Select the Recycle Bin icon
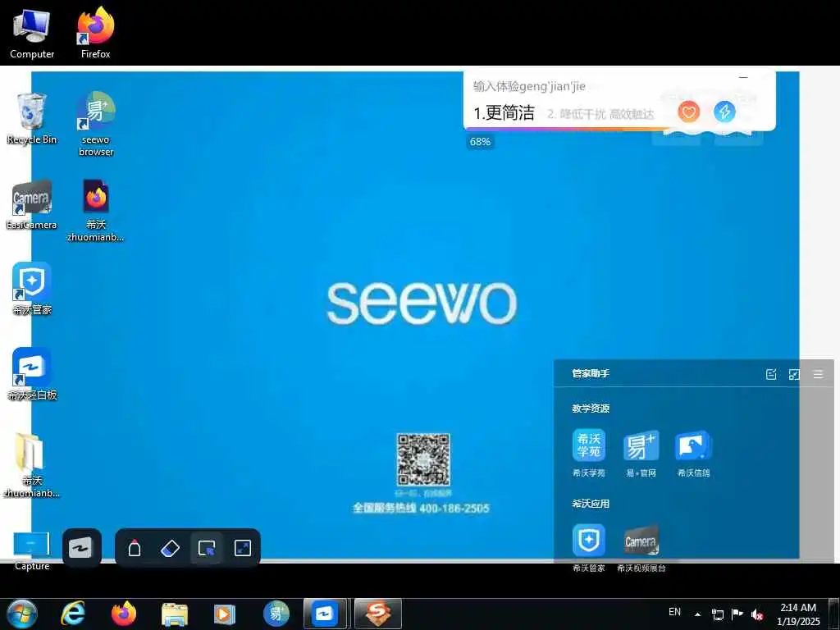 coord(32,119)
